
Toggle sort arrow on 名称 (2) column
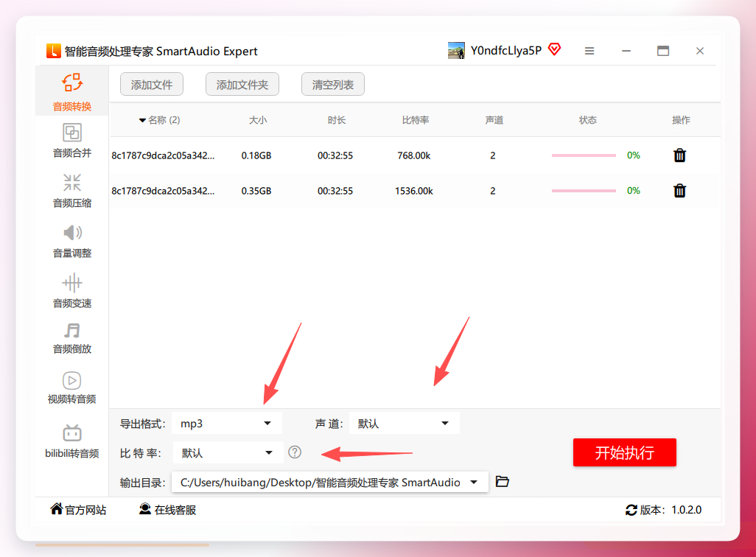point(142,120)
